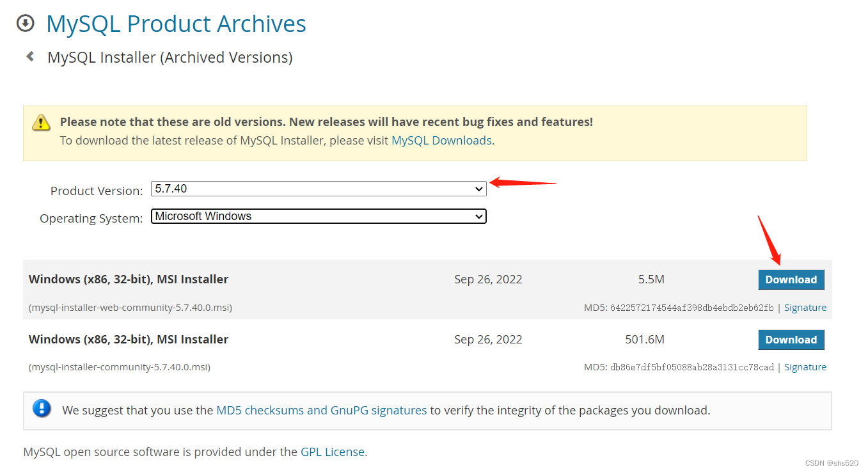868x472 pixels.
Task: Click the 501.6M file size value
Action: click(645, 340)
